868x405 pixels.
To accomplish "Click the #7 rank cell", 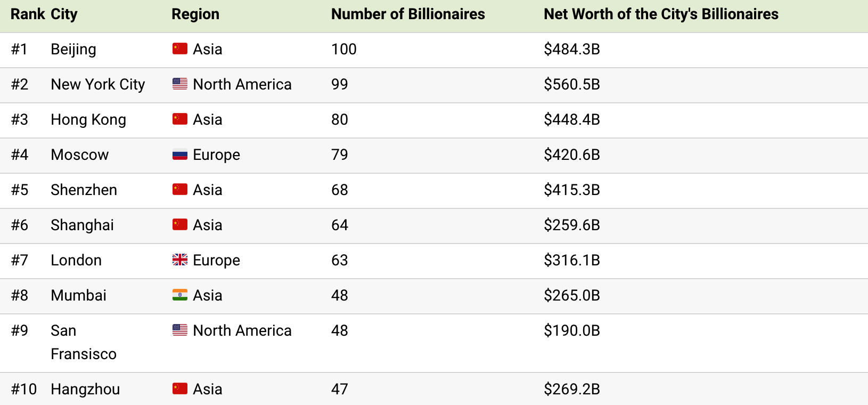I will tap(20, 260).
